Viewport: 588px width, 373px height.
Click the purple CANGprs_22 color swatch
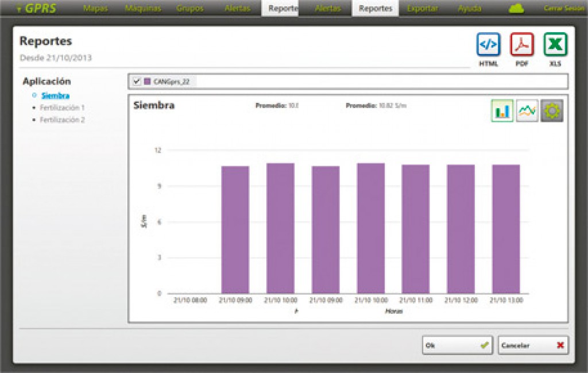pos(148,82)
